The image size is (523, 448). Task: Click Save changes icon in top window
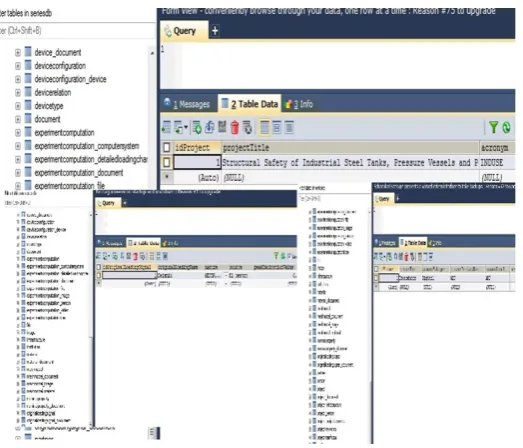222,127
